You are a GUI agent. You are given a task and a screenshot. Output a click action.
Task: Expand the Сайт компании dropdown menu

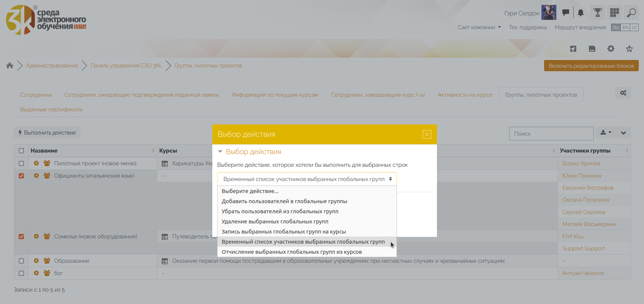click(479, 27)
